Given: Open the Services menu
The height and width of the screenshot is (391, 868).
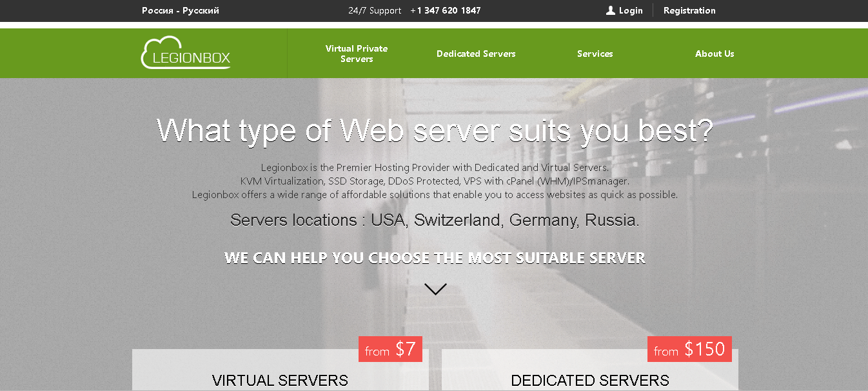Looking at the screenshot, I should tap(595, 54).
